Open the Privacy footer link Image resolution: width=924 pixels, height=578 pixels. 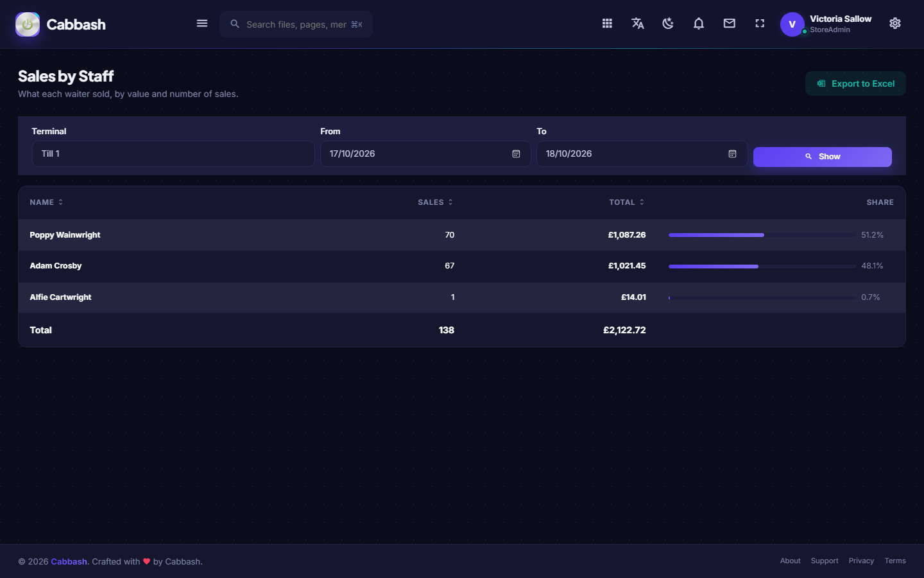pos(861,561)
